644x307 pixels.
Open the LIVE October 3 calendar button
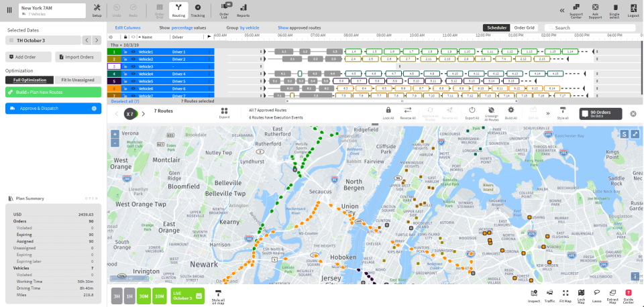click(188, 296)
